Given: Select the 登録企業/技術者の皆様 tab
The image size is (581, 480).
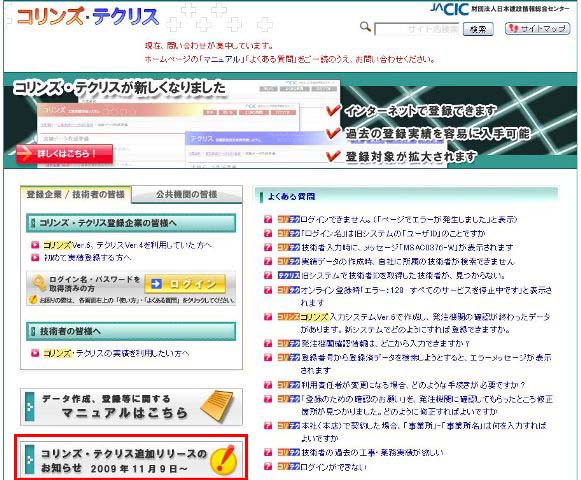Looking at the screenshot, I should coord(76,194).
